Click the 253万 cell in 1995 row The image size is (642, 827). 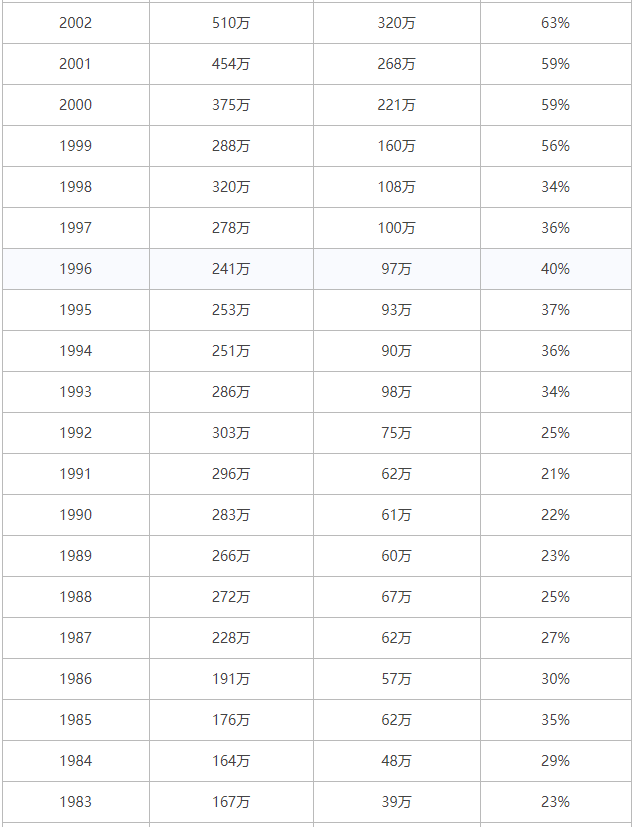coord(231,310)
